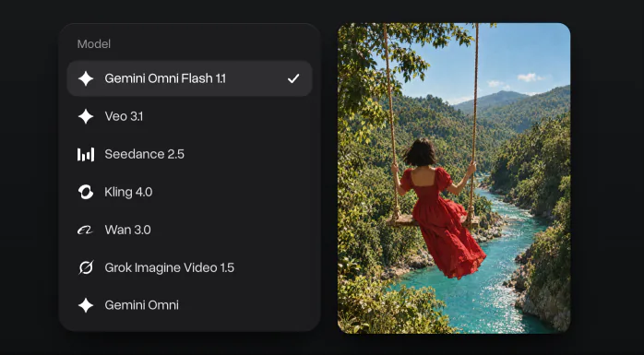Switch to the Kling 4.0 model
This screenshot has height=355, width=644.
189,192
